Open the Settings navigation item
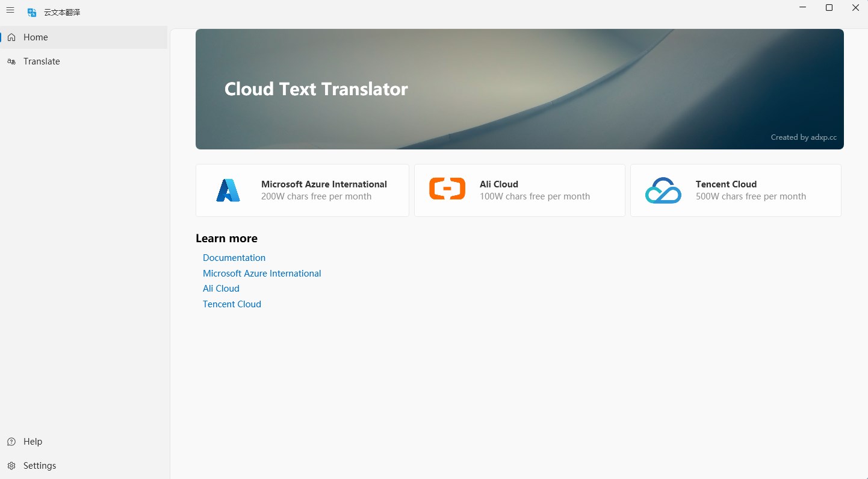The width and height of the screenshot is (868, 479). 84,466
